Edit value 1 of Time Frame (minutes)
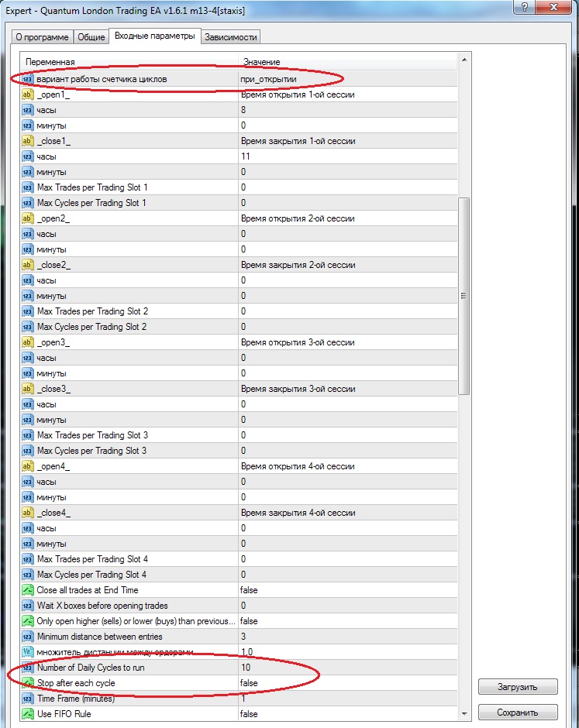The width and height of the screenshot is (579, 728). (x=348, y=699)
